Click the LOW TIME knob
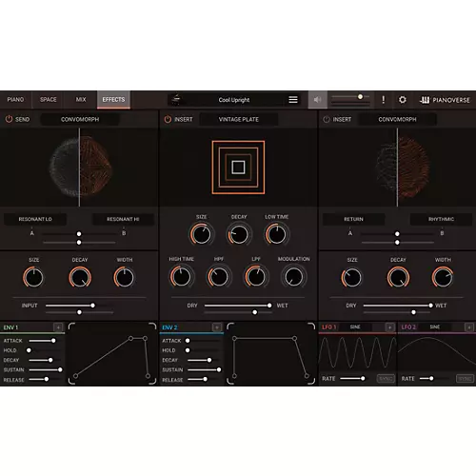Screen dimensions: 476x476 click(x=276, y=234)
